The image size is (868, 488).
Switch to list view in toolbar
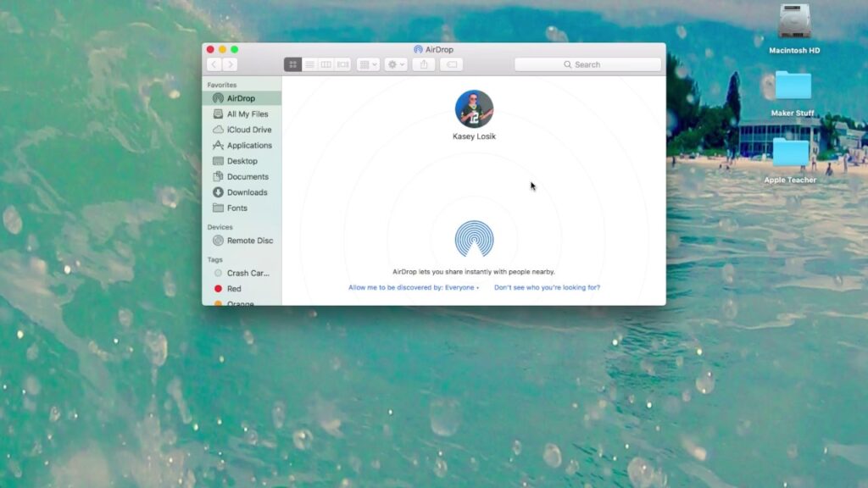310,64
